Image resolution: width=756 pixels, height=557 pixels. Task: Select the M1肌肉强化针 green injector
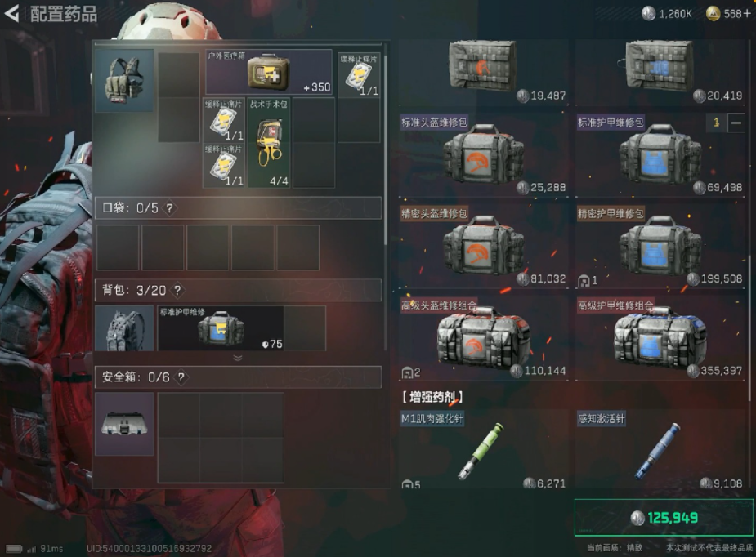[x=484, y=449]
